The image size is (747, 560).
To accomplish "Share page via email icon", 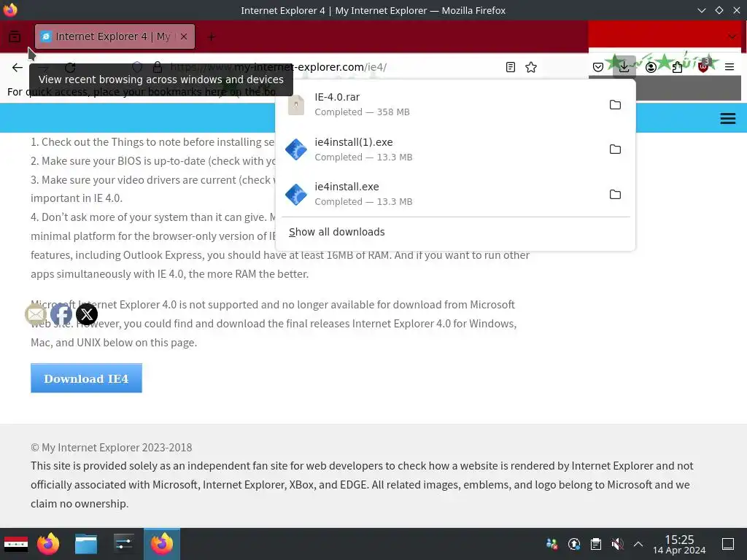I will click(x=36, y=314).
